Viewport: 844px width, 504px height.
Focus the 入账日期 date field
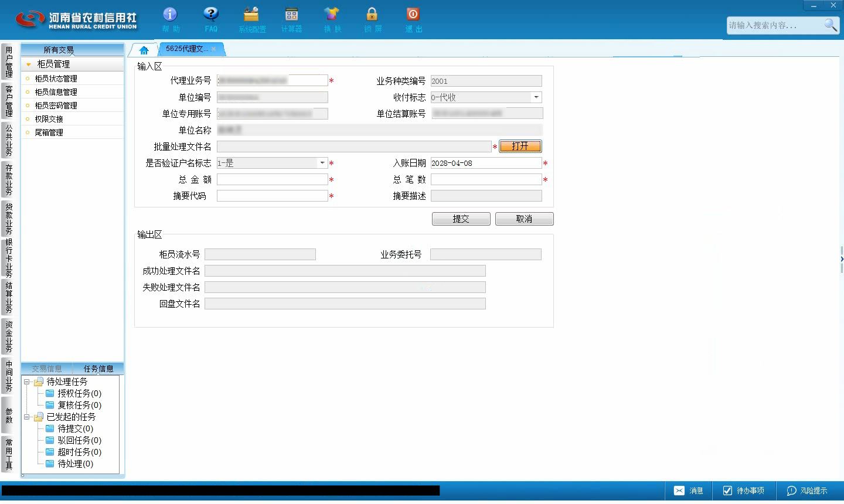click(x=486, y=163)
